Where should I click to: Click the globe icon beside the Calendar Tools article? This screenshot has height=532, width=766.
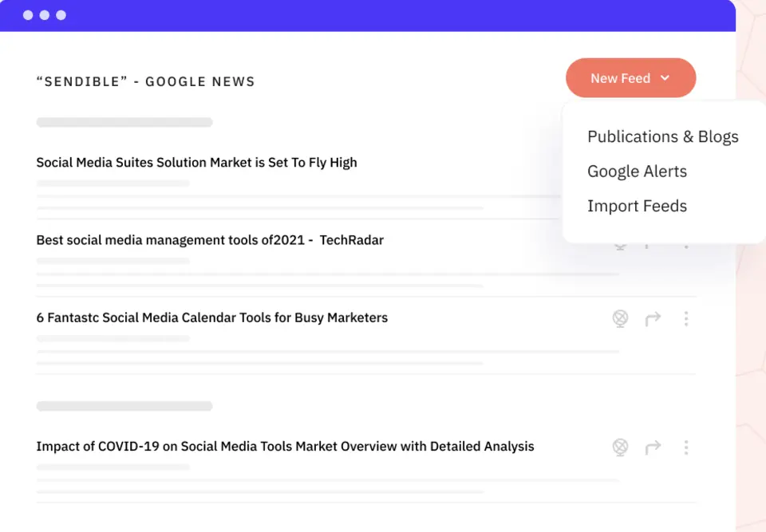pos(621,318)
